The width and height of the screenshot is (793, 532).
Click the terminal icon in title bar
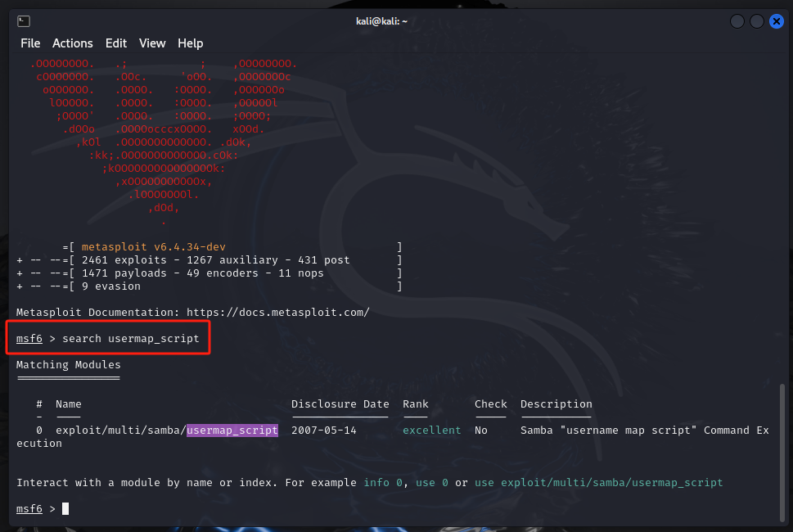pyautogui.click(x=24, y=21)
